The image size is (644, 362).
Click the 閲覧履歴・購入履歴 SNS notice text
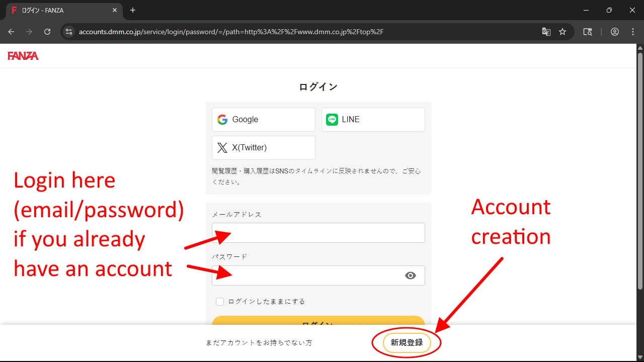(x=316, y=176)
